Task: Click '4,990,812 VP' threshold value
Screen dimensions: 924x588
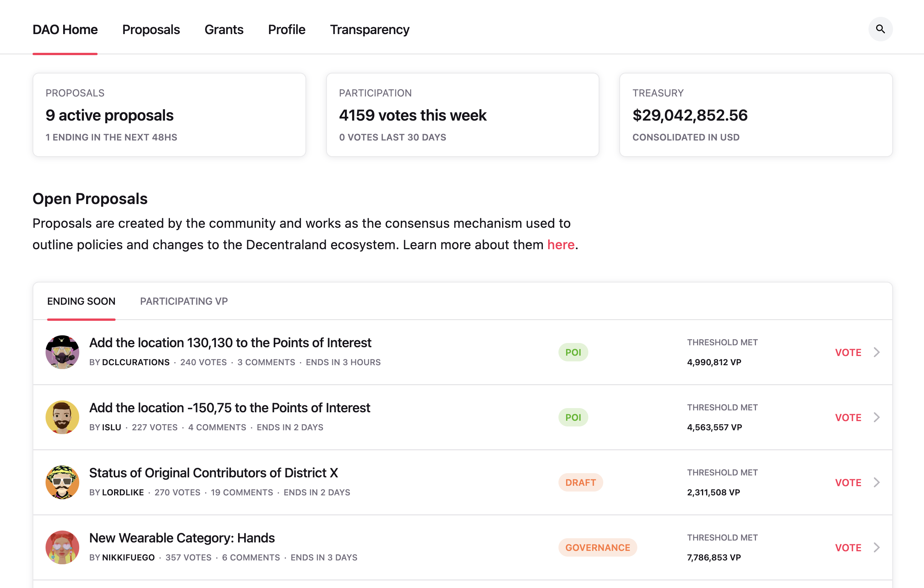Action: (714, 362)
